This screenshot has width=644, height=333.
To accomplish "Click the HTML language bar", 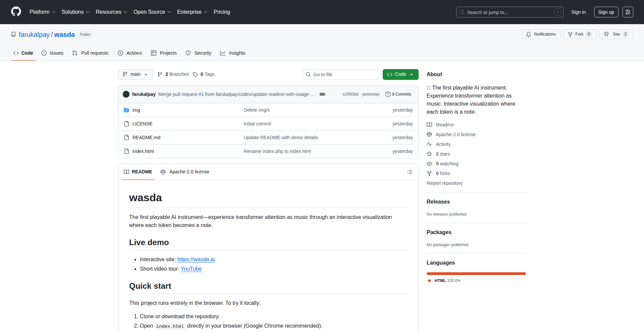I will coord(476,274).
